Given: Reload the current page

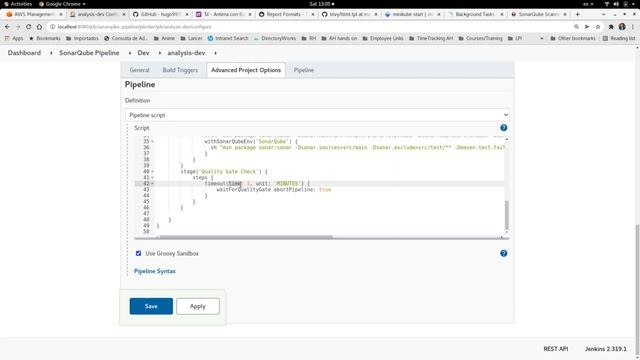Looking at the screenshot, I should tap(28, 27).
